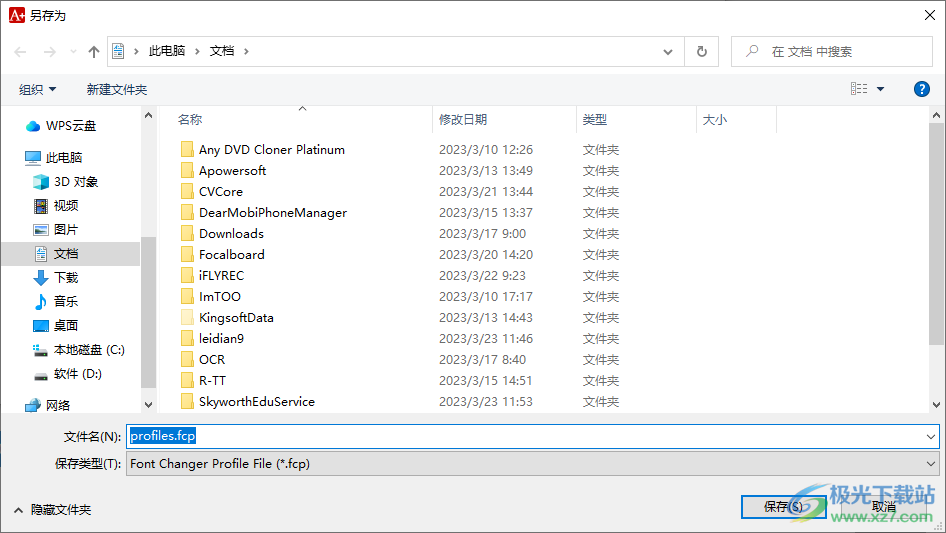Create a folder with 新建文件夹

pos(117,89)
